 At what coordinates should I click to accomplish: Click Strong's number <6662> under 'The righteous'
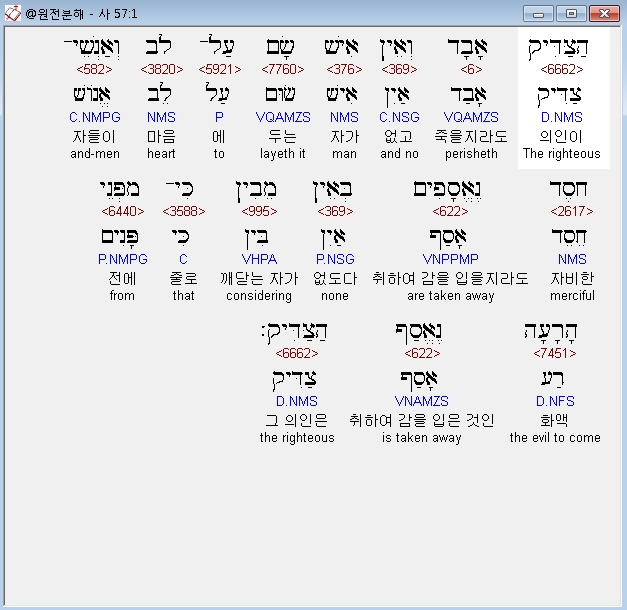click(x=561, y=69)
